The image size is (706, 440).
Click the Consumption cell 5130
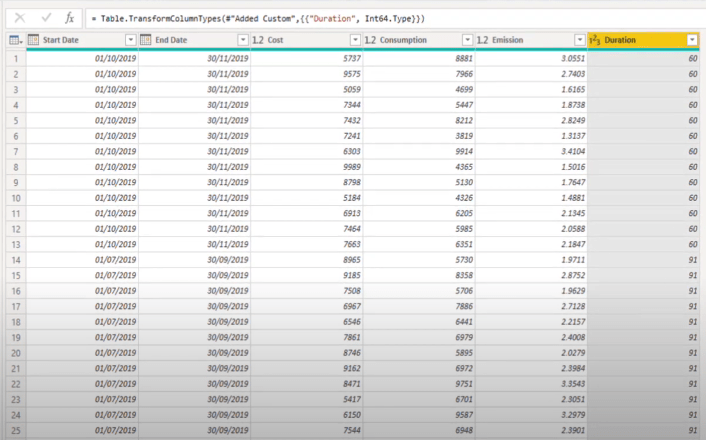click(419, 182)
